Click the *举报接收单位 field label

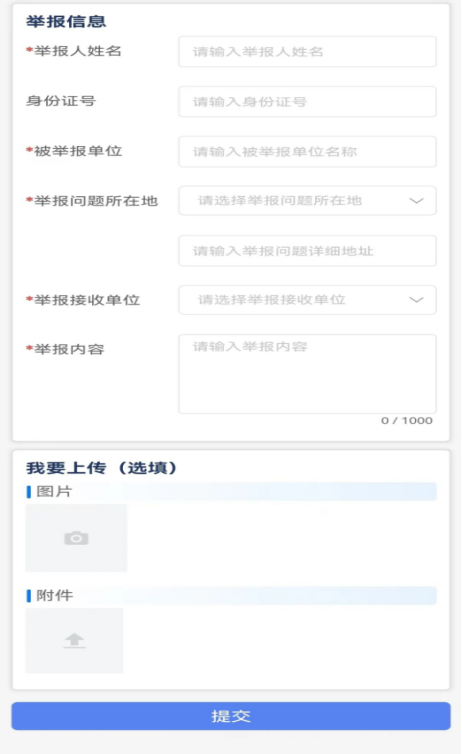click(x=83, y=300)
